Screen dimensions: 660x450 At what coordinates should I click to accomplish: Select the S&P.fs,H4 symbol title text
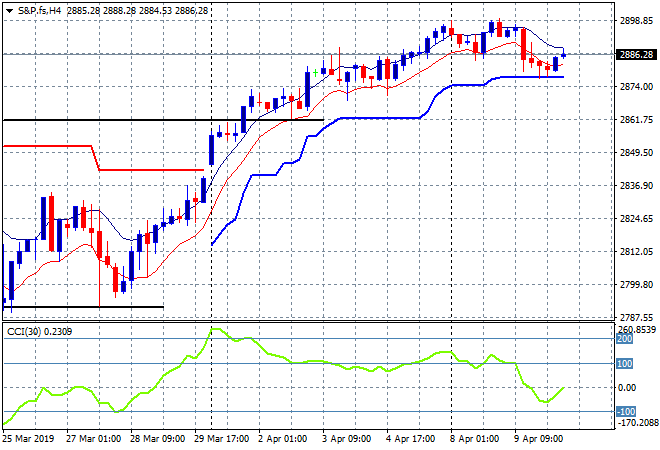[40, 11]
